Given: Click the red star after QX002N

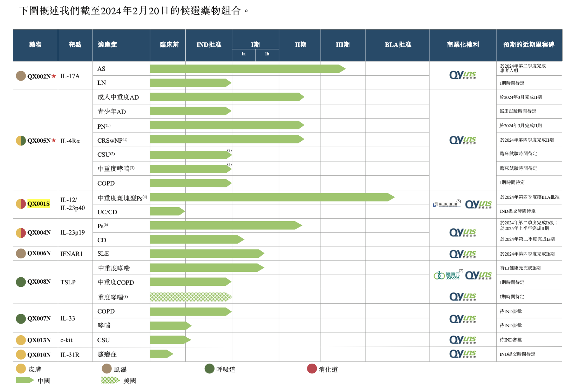Looking at the screenshot, I should [54, 76].
